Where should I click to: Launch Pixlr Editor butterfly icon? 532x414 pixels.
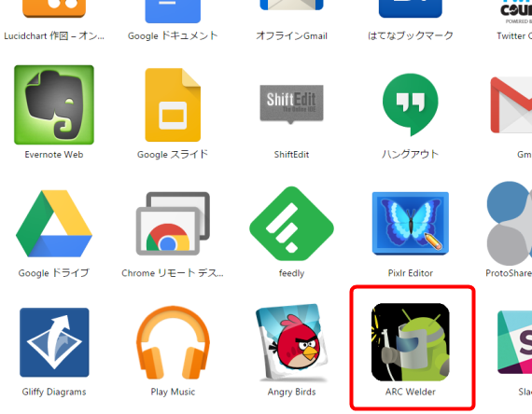410,224
